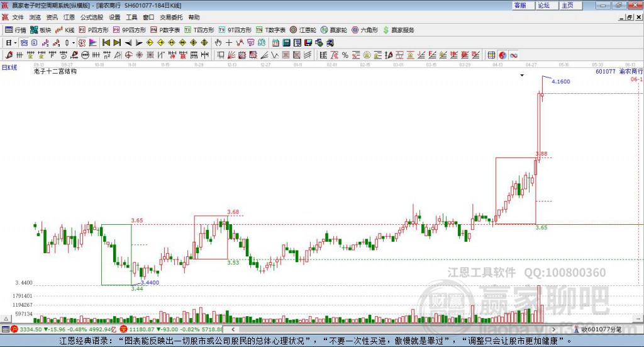Open the 行情 market quotes view
644x347 pixels.
pos(16,30)
